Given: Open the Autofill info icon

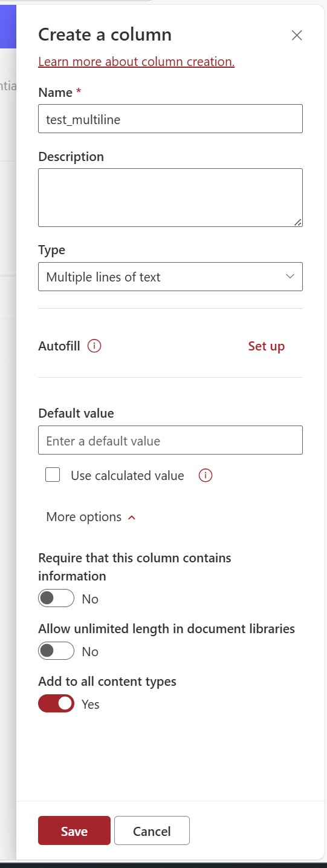Looking at the screenshot, I should tap(94, 346).
